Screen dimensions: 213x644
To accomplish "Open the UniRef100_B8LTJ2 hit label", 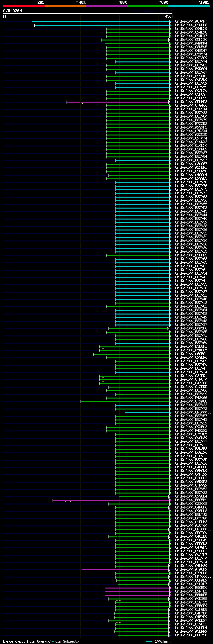I will 191,515.
